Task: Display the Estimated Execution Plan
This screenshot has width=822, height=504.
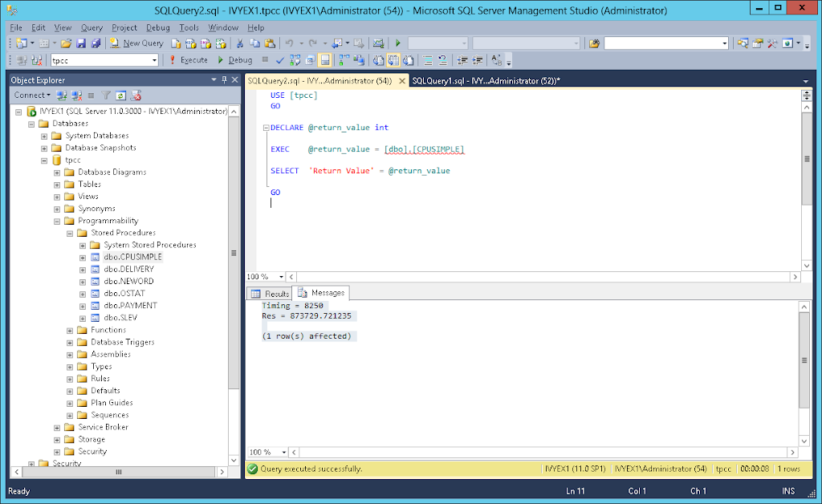Action: click(x=295, y=60)
